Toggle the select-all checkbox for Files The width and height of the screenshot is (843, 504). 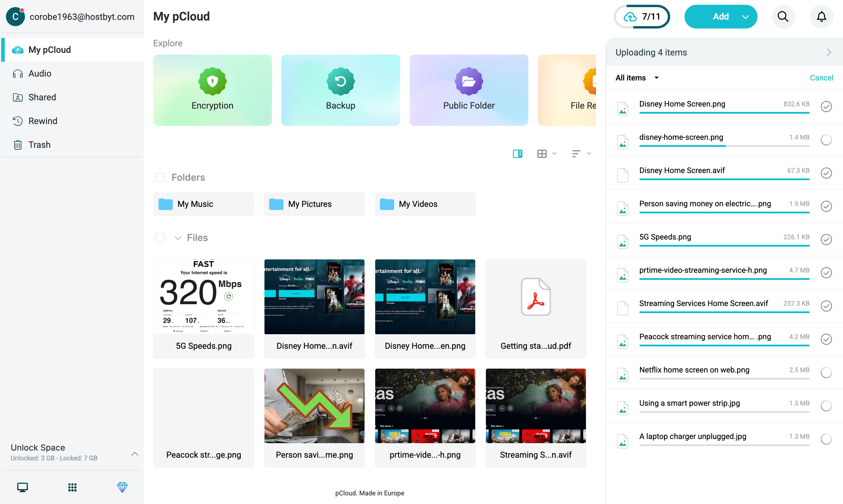click(160, 237)
